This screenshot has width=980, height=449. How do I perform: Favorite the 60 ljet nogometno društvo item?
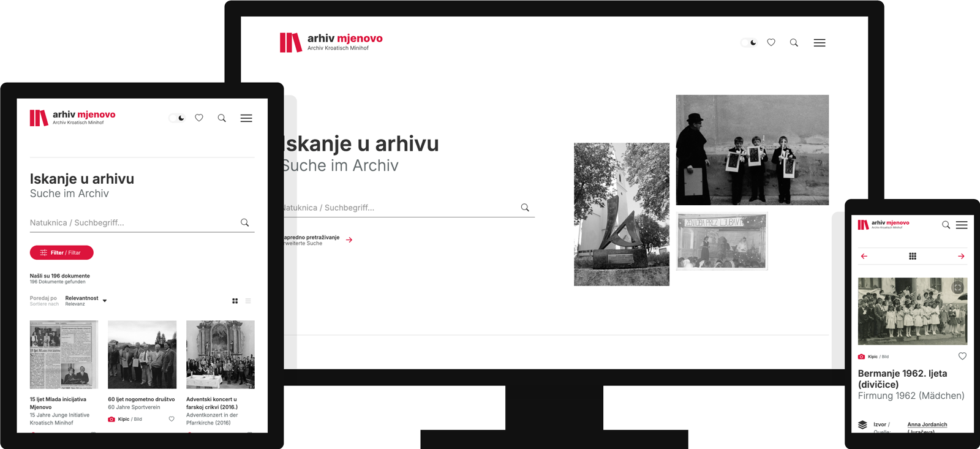171,419
